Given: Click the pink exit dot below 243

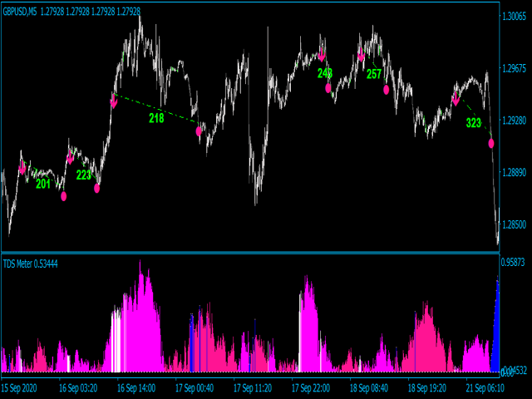Looking at the screenshot, I should [328, 89].
